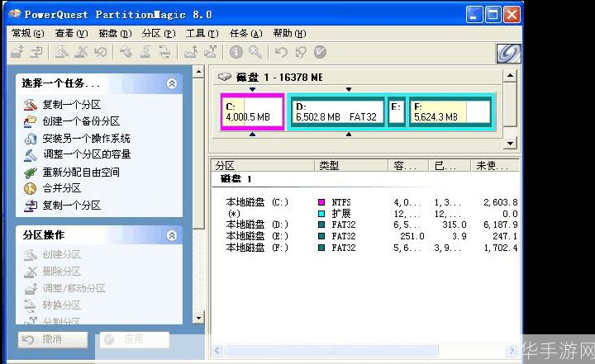
Task: Select the C: partition block in disk map
Action: pyautogui.click(x=252, y=112)
